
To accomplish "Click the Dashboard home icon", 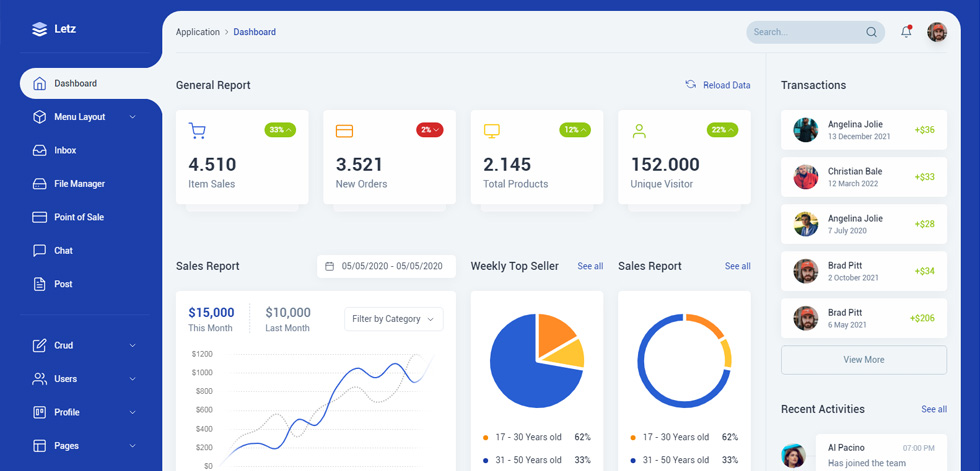I will click(39, 84).
